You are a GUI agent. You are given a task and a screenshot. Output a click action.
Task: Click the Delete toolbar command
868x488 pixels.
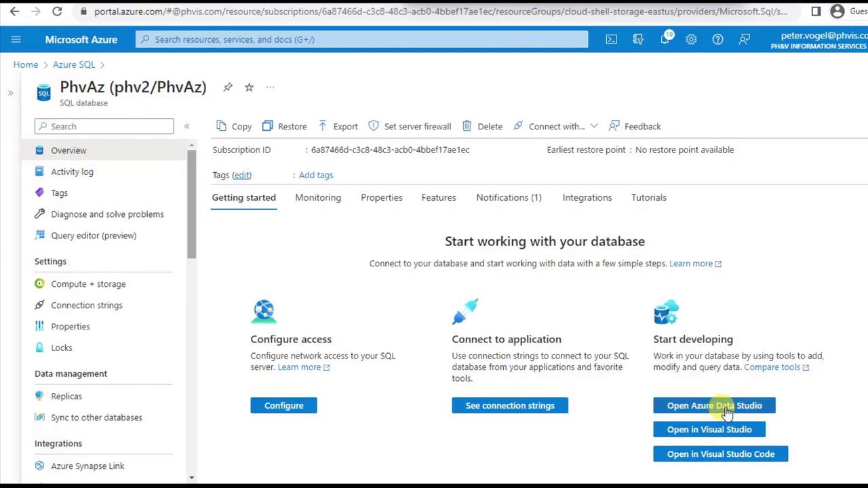point(482,126)
